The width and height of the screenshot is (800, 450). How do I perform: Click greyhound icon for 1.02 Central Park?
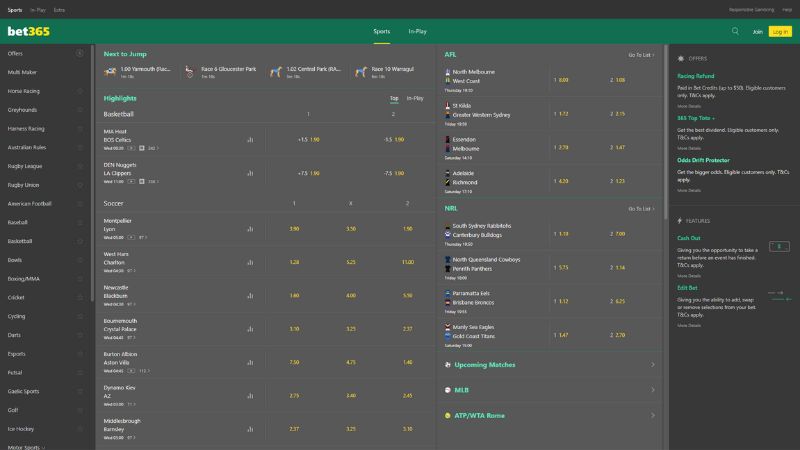[x=276, y=72]
